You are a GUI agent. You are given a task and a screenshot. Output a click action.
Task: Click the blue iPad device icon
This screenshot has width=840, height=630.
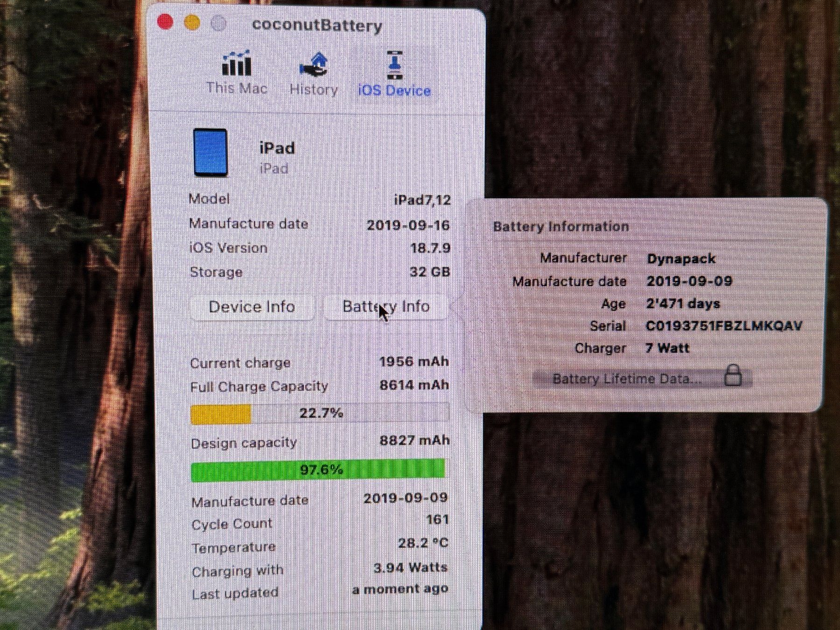pos(210,153)
